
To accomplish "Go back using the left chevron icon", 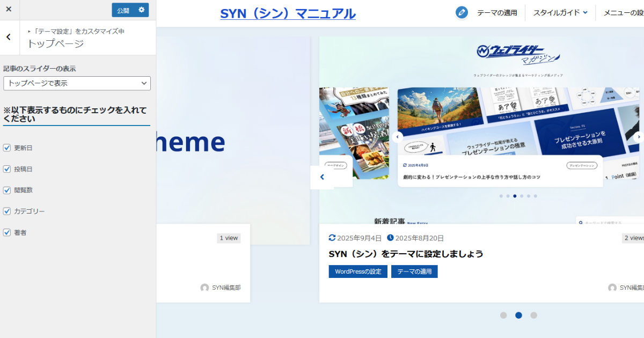I will [x=9, y=37].
